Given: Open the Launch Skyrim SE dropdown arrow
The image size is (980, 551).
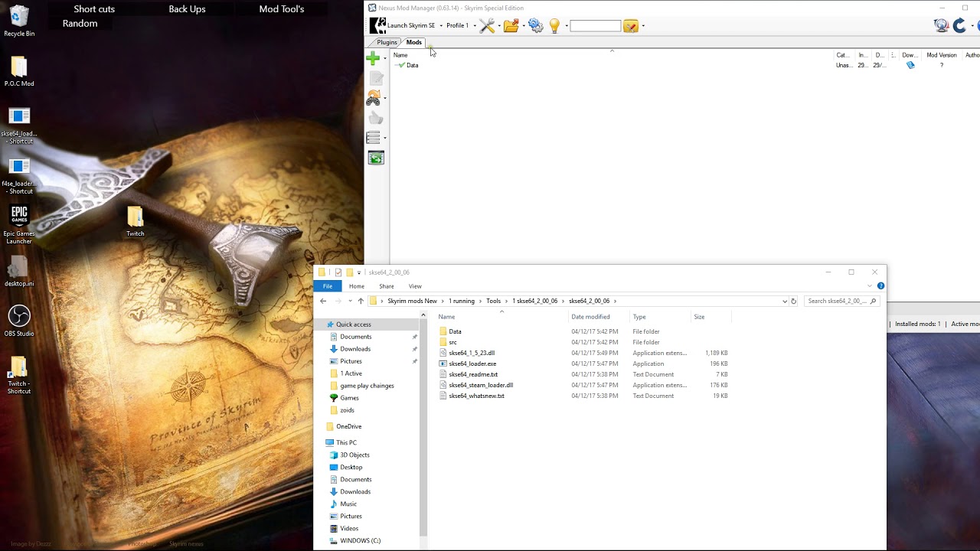Looking at the screenshot, I should [x=441, y=26].
